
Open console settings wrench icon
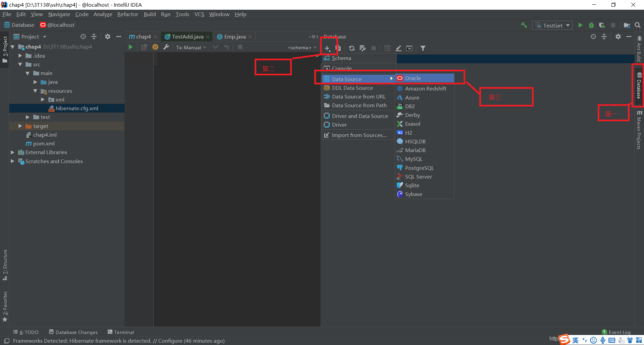[166, 47]
